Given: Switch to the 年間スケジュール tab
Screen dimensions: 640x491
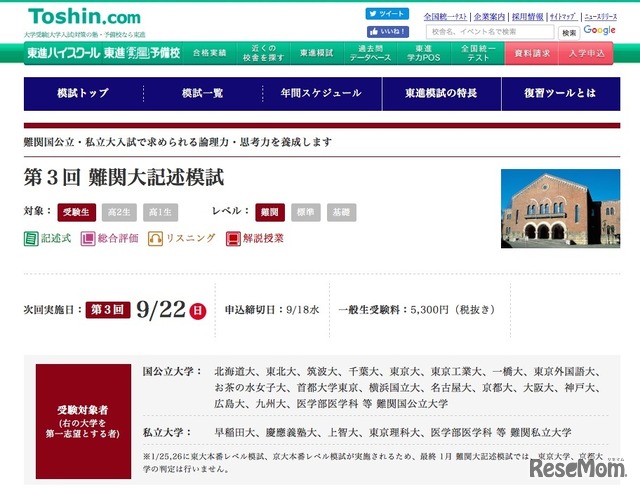Looking at the screenshot, I should [x=322, y=93].
